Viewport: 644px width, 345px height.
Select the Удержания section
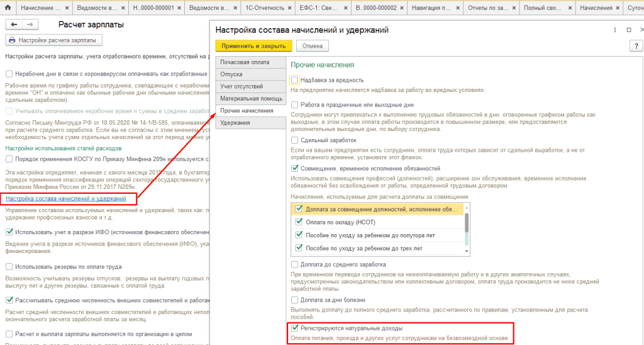tap(250, 123)
